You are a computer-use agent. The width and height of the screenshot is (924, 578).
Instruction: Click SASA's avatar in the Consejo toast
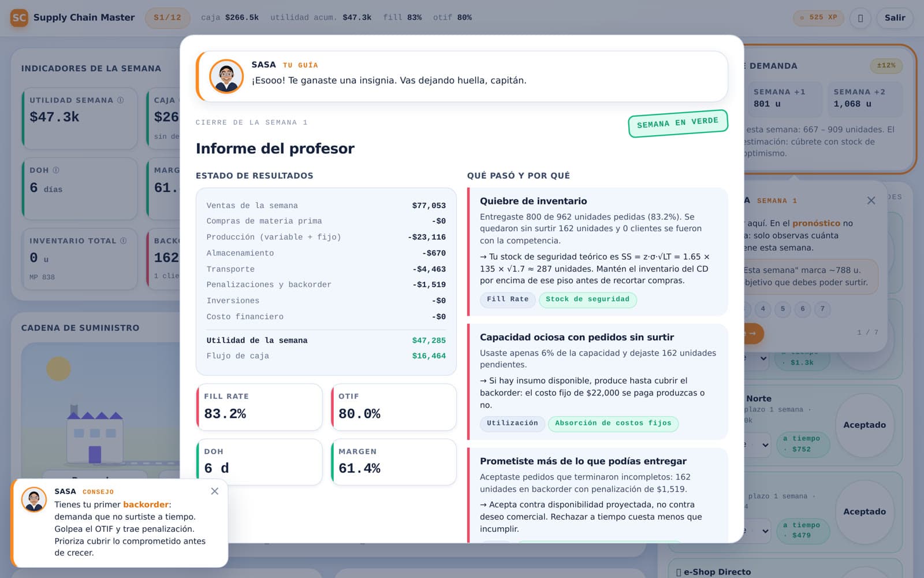(x=34, y=499)
